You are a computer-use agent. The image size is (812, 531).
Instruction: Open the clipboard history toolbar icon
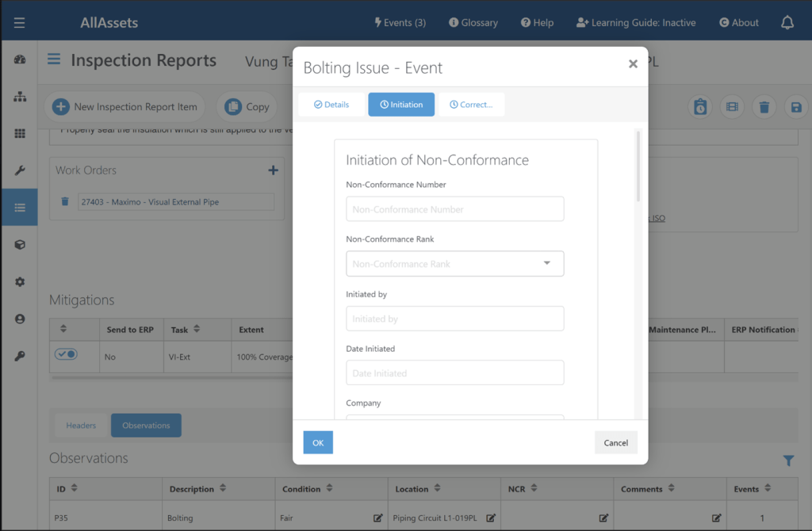coord(700,105)
